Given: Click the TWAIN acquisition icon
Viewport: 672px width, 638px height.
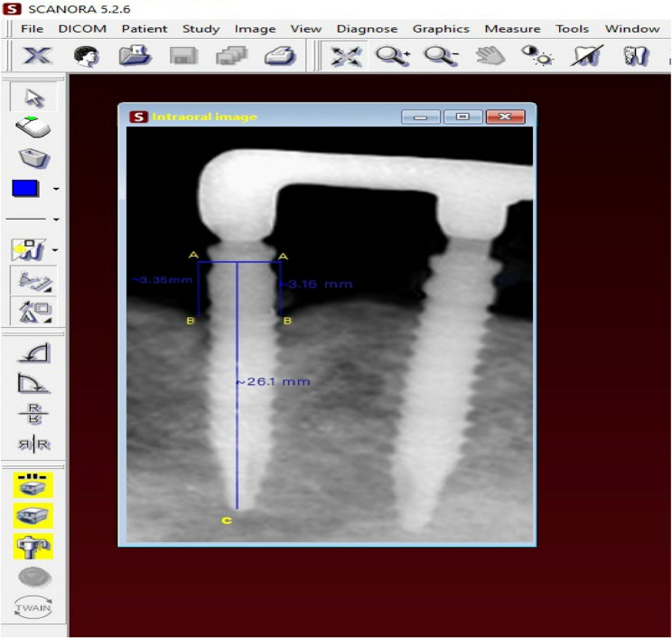Looking at the screenshot, I should (x=33, y=607).
